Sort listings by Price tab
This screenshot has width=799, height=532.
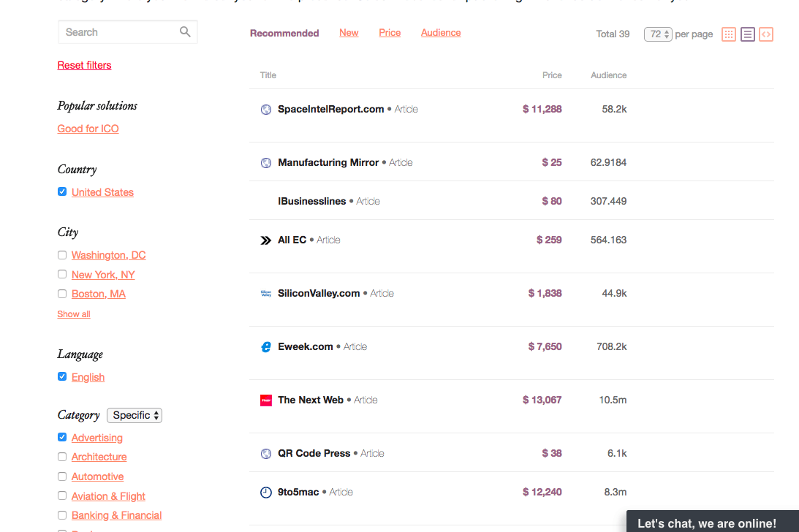pos(390,33)
